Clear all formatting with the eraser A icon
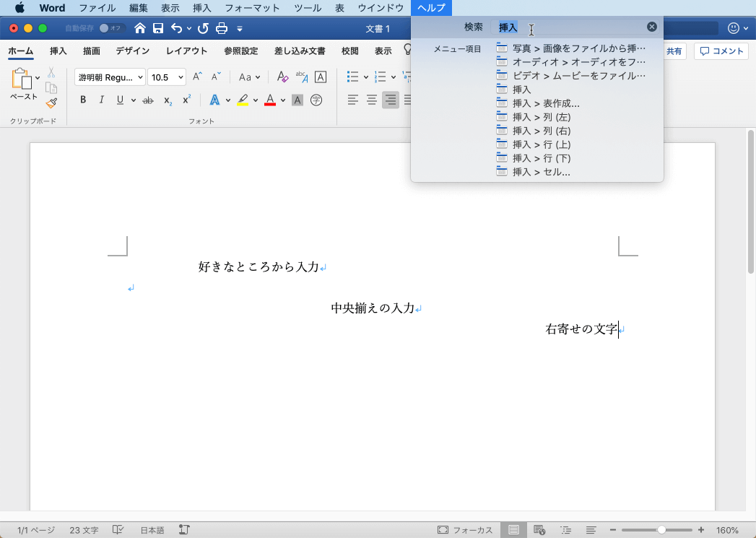This screenshot has width=756, height=538. tap(282, 77)
